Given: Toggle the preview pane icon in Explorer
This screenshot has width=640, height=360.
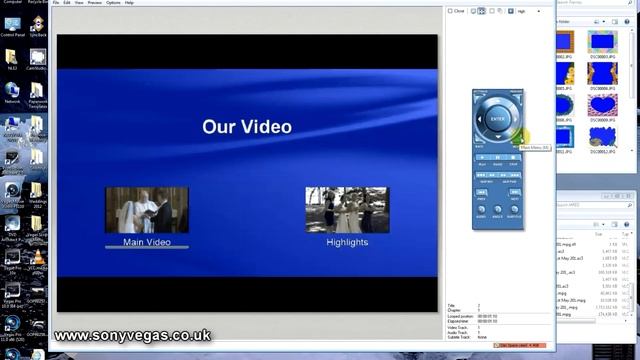Looking at the screenshot, I should (615, 21).
